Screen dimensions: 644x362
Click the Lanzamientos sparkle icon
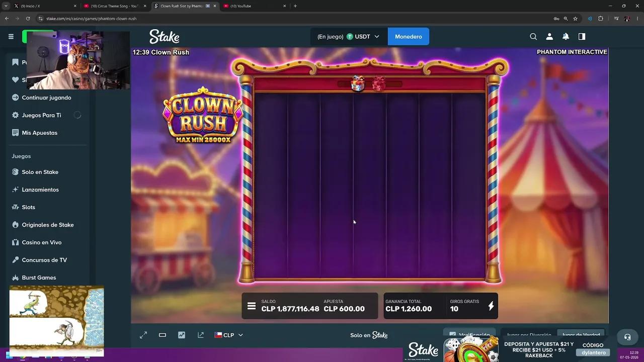pos(16,190)
